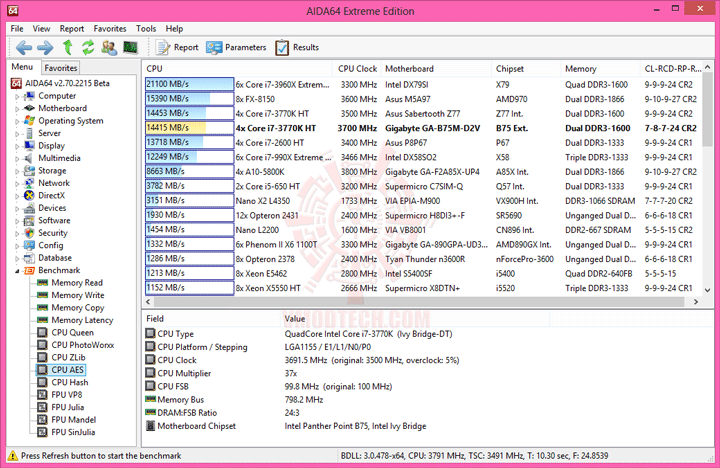Screen dimensions: 720x468
Task: Select the CPU Queen benchmark
Action: 66,332
